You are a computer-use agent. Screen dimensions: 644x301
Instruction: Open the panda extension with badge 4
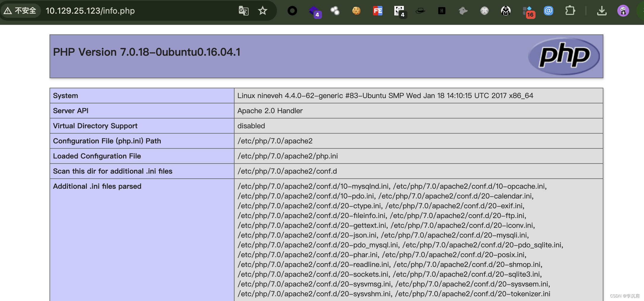tap(400, 12)
